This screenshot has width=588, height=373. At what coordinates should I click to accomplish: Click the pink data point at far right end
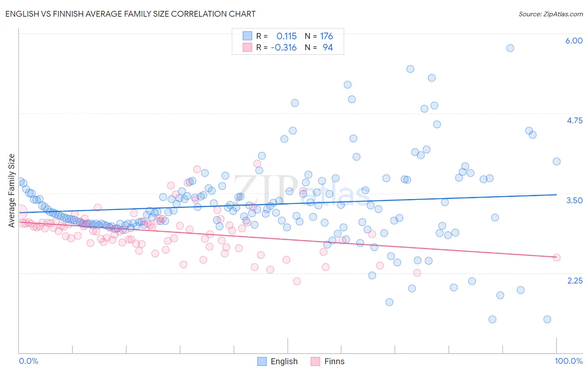[x=556, y=258]
